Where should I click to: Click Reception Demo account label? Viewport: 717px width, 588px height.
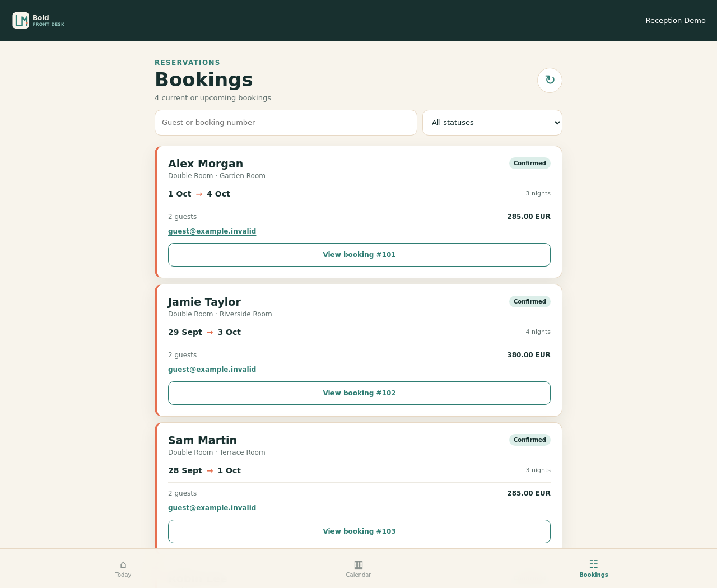[676, 21]
